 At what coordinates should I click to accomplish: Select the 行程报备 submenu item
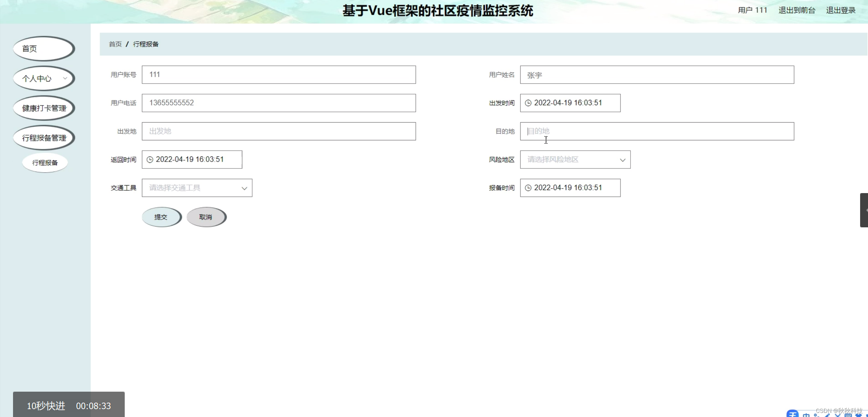45,163
